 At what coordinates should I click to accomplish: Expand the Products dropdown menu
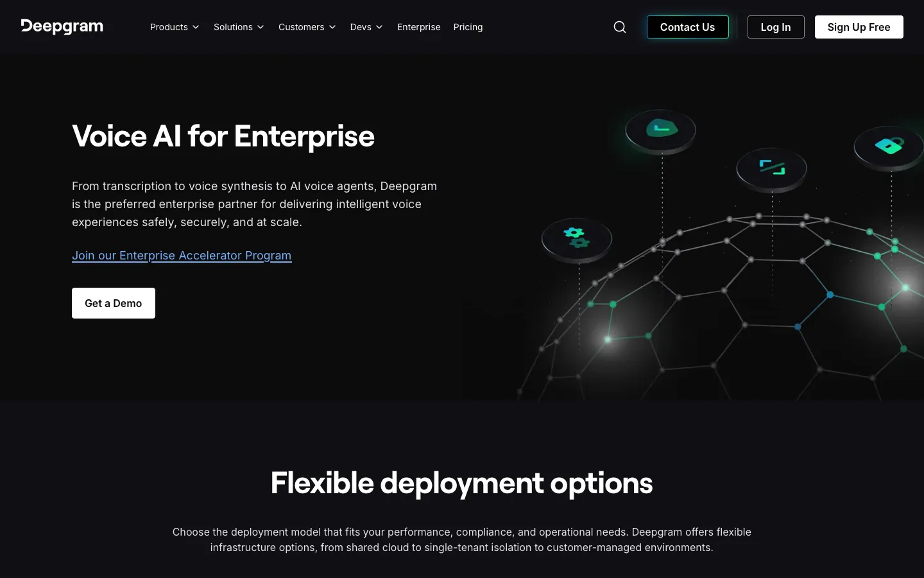(x=175, y=27)
